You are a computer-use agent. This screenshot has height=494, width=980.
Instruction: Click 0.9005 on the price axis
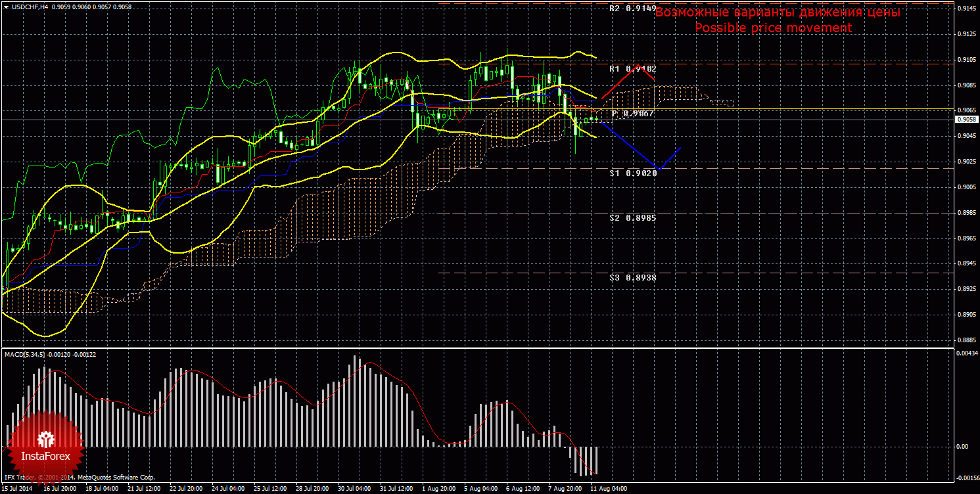(x=967, y=187)
